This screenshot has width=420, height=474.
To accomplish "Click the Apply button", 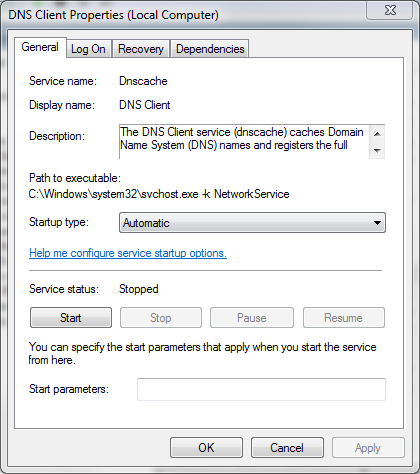I will (368, 448).
